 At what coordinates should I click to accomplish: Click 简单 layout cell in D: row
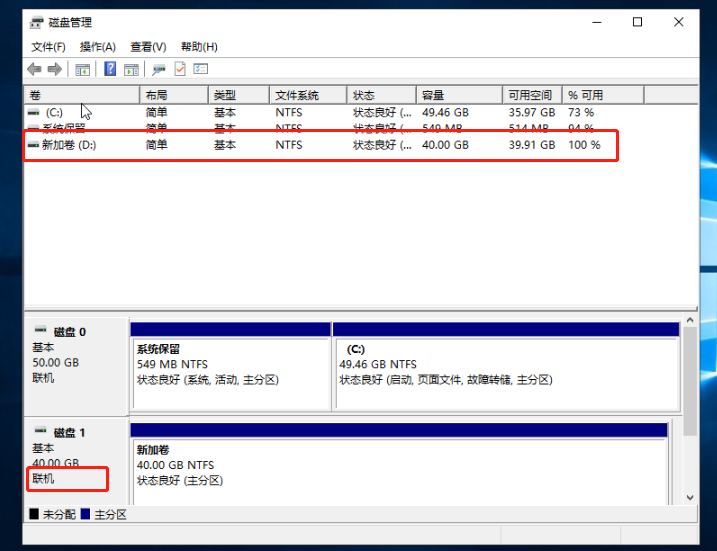[x=156, y=145]
